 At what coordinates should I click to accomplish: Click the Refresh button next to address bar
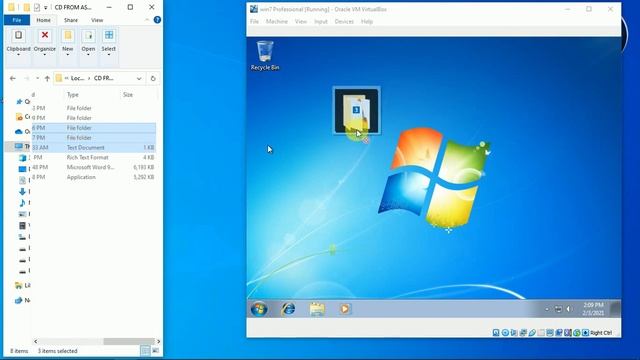[x=153, y=78]
